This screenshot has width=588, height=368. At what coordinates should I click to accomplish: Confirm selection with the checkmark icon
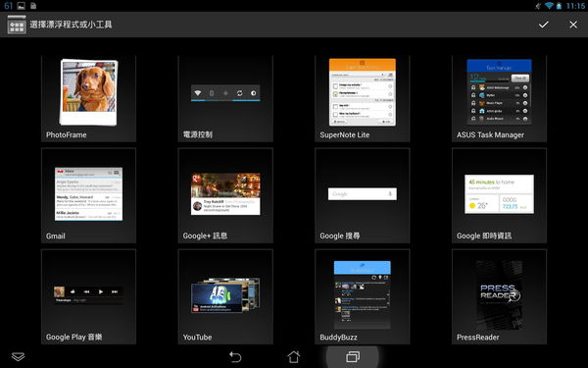pyautogui.click(x=543, y=25)
